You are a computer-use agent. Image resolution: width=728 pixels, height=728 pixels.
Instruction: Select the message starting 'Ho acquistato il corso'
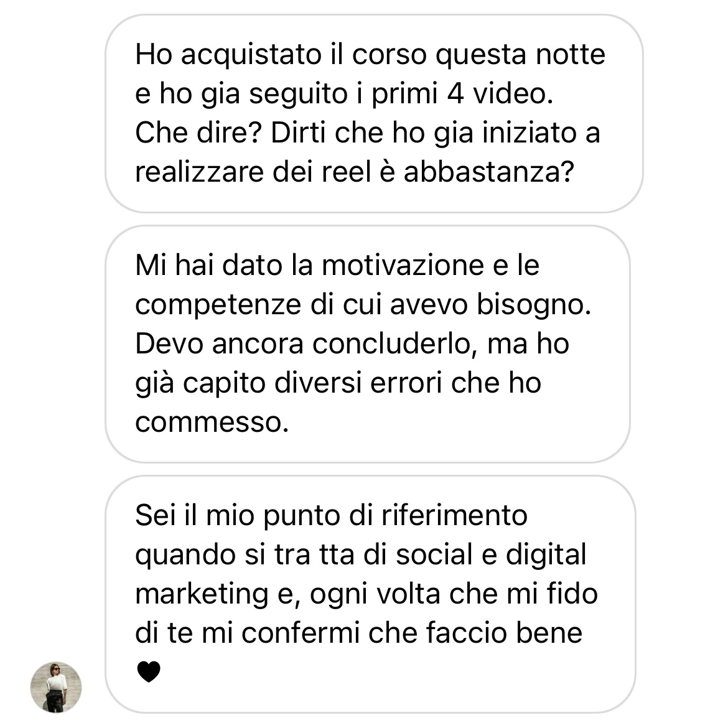click(374, 113)
